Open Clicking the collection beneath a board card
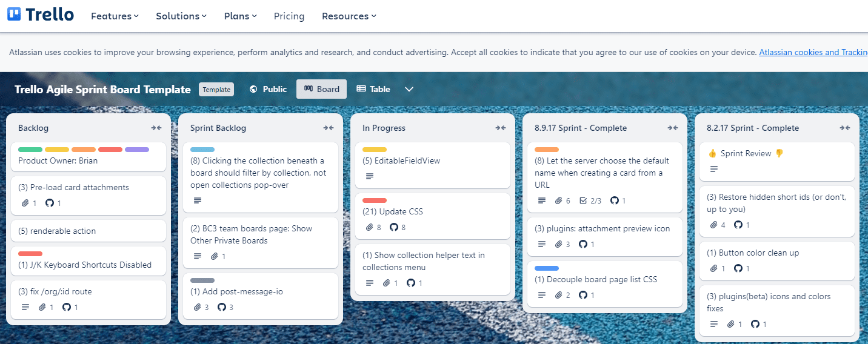This screenshot has width=868, height=344. click(261, 177)
